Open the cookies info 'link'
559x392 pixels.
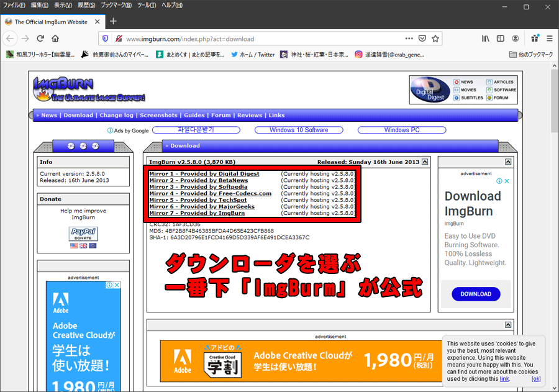504,379
